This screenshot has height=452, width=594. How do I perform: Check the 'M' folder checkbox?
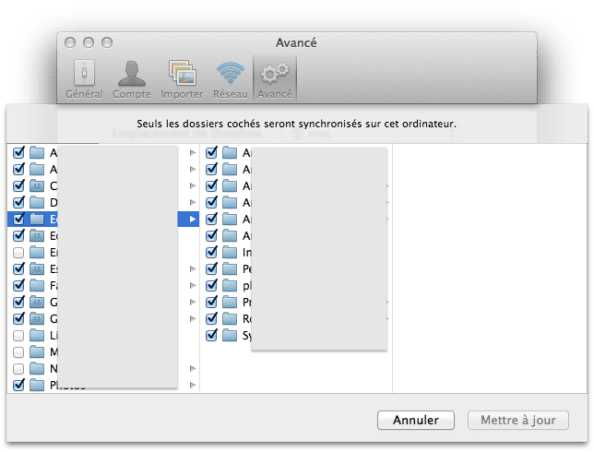tap(19, 352)
